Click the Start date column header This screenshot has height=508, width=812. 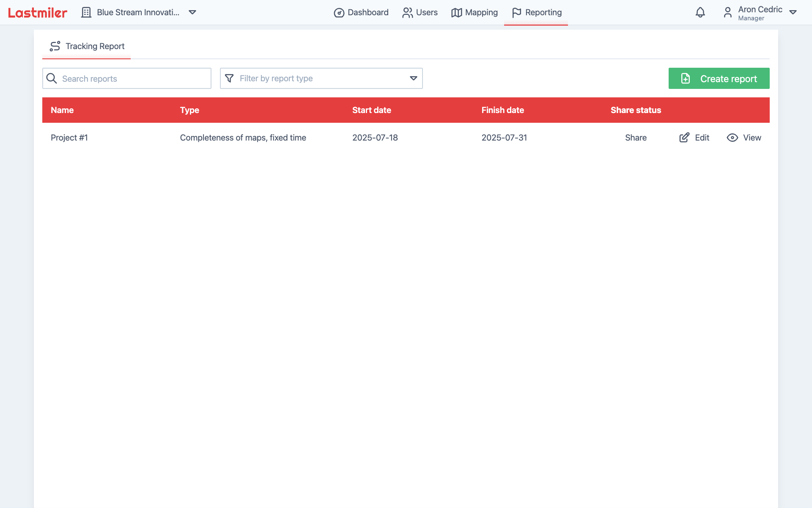[x=372, y=110]
